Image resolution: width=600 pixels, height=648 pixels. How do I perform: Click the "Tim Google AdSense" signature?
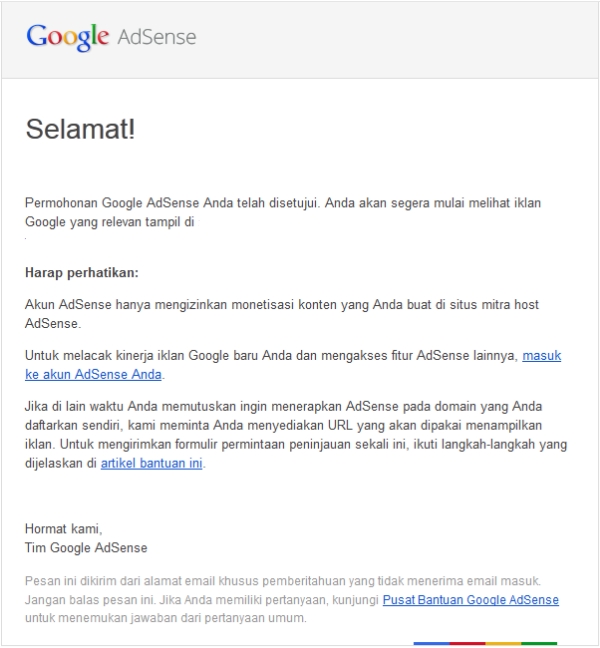(86, 548)
